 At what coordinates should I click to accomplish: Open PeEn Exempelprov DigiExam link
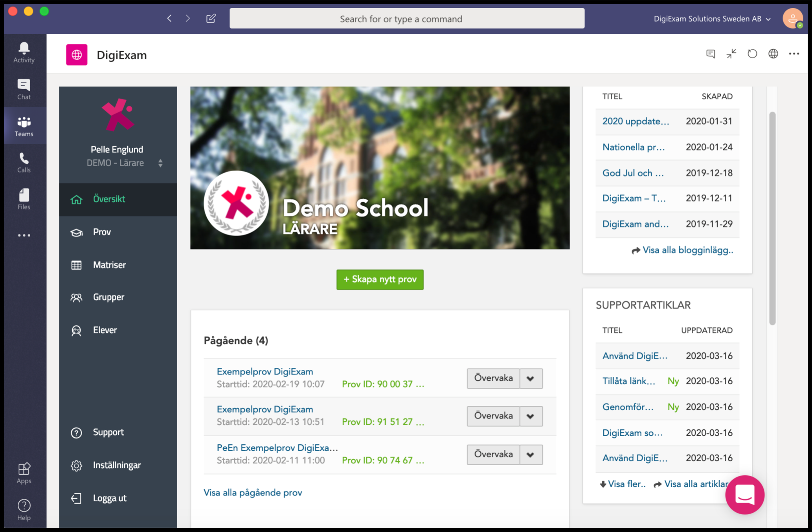pyautogui.click(x=277, y=448)
